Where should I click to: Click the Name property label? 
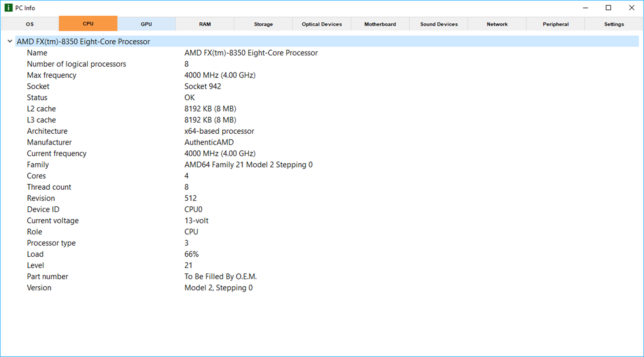pyautogui.click(x=37, y=53)
